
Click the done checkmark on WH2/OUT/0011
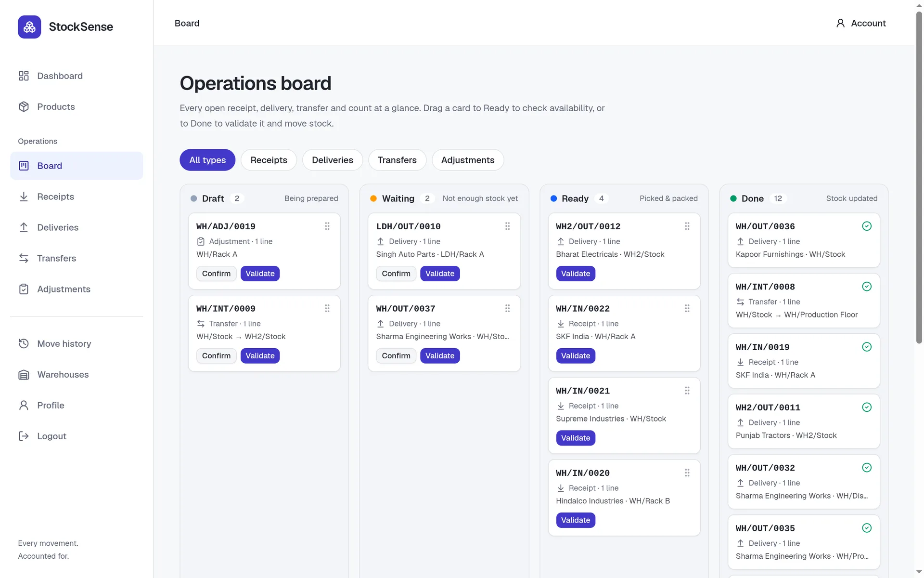(x=867, y=407)
